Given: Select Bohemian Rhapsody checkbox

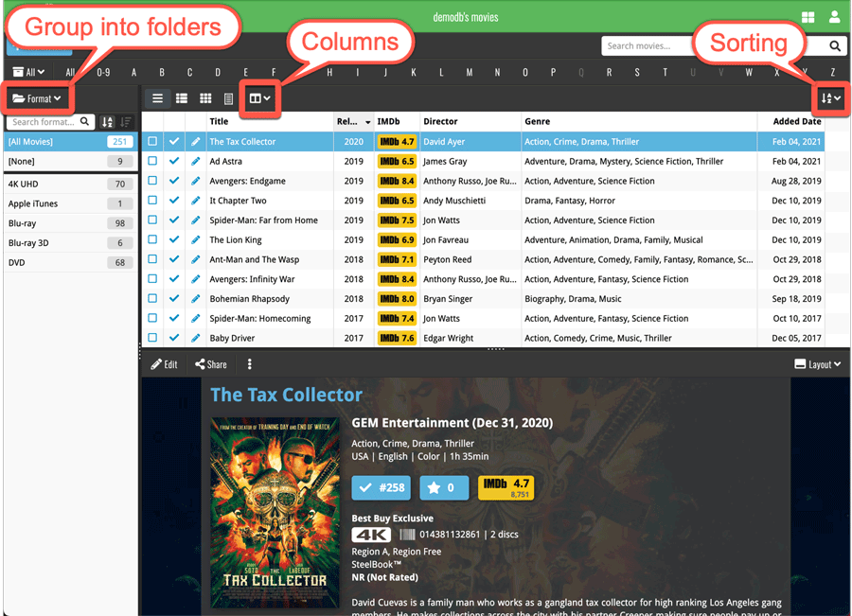Looking at the screenshot, I should tap(152, 298).
